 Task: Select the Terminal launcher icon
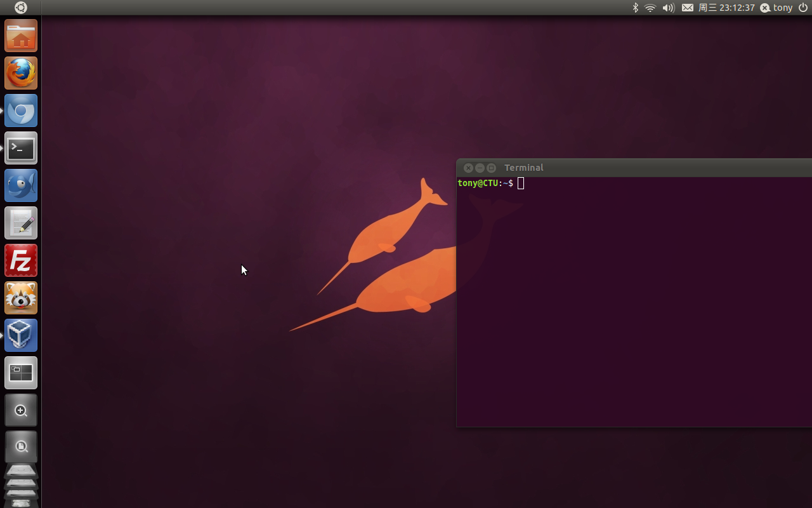(21, 148)
